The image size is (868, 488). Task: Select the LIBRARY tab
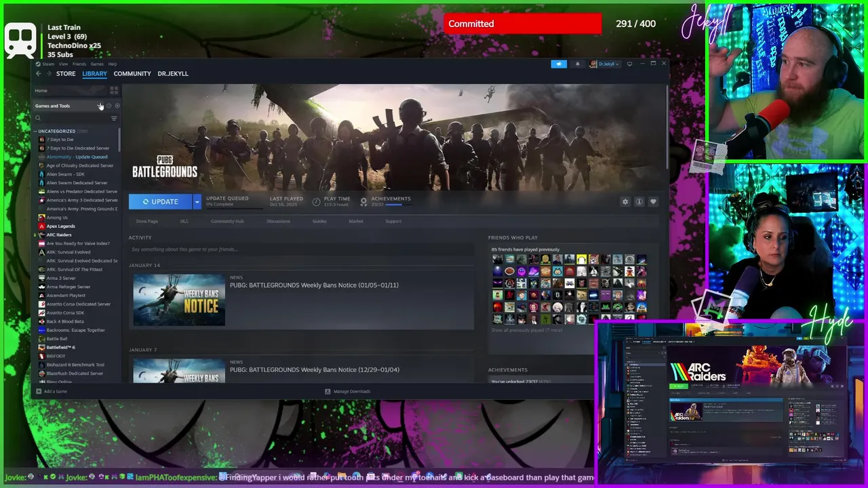pos(94,73)
